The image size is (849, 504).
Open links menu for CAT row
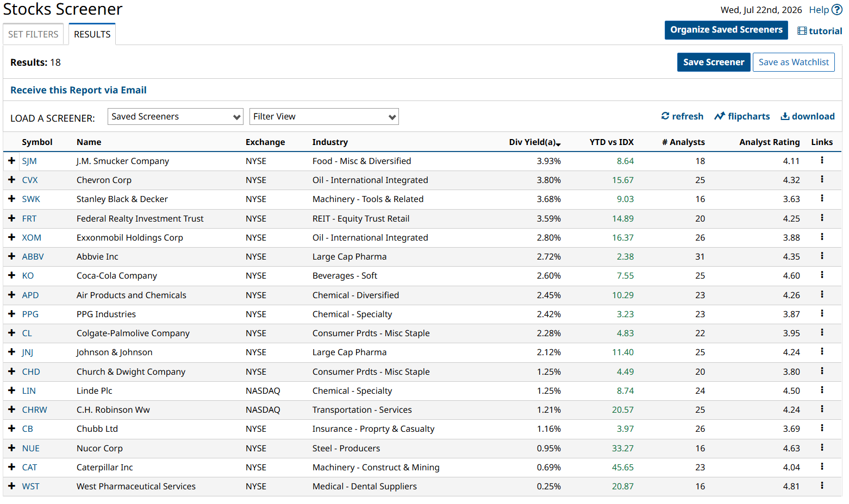(822, 467)
